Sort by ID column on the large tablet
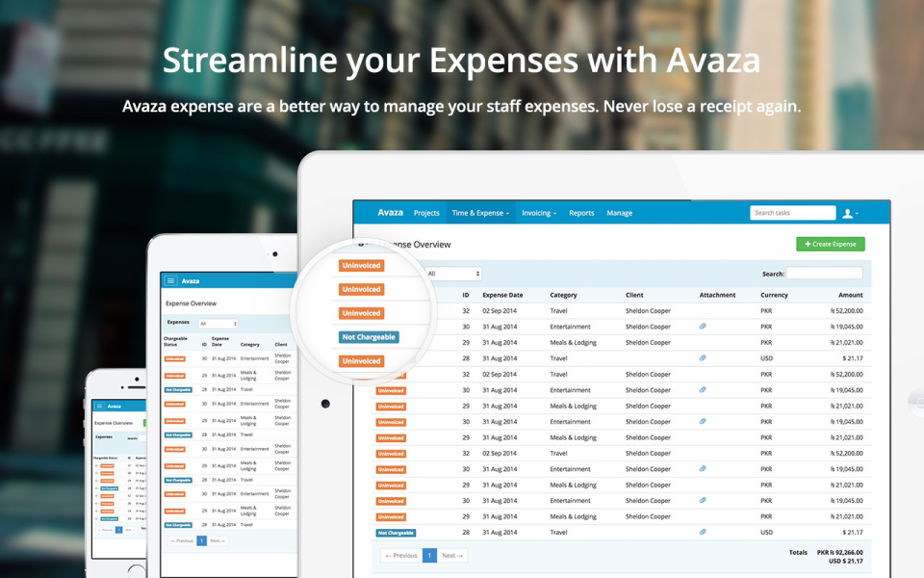Image resolution: width=924 pixels, height=578 pixels. point(466,295)
